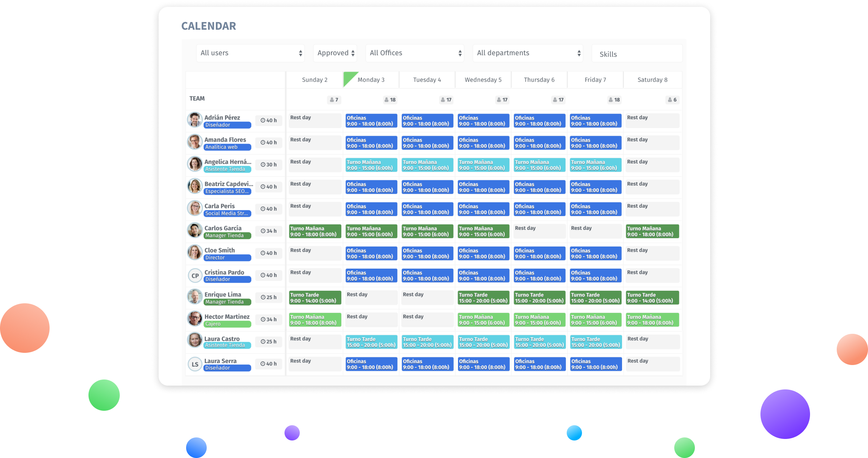Screen dimensions: 868x458
Task: Select the Monday 3 column header
Action: pyautogui.click(x=371, y=80)
